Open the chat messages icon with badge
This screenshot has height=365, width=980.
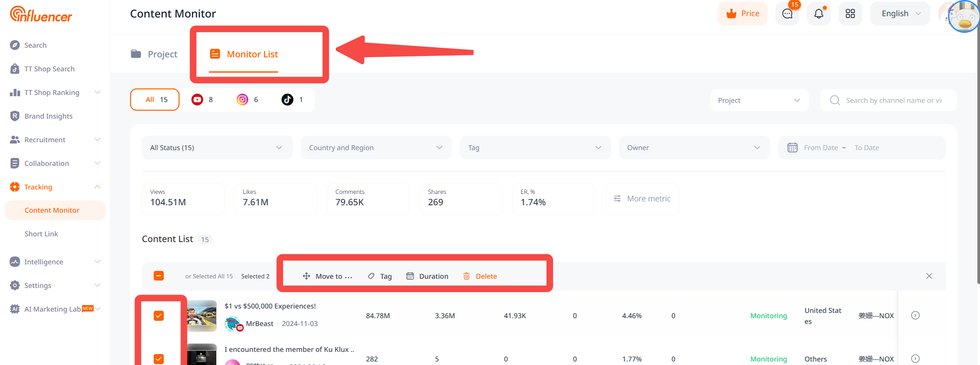click(x=787, y=14)
